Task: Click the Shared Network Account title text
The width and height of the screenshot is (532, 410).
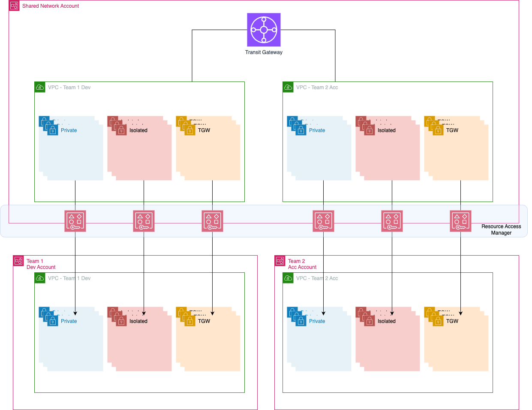Action: pyautogui.click(x=50, y=6)
